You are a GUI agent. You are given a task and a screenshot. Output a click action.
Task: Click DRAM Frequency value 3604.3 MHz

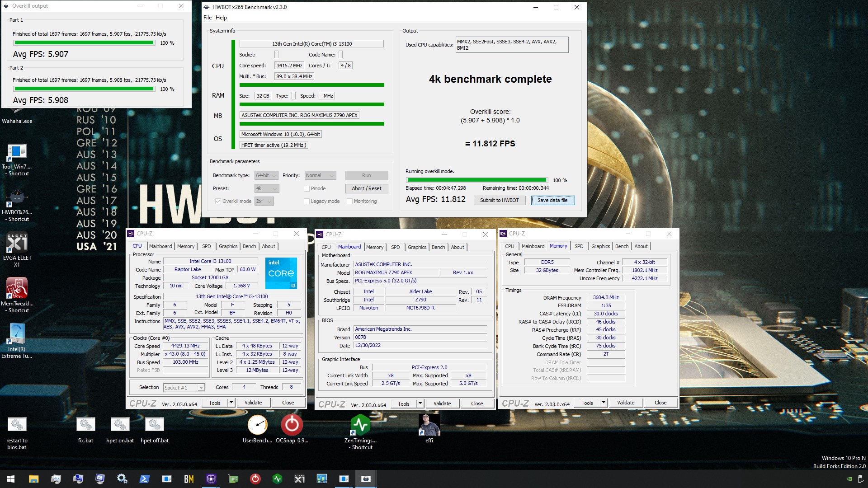coord(606,297)
